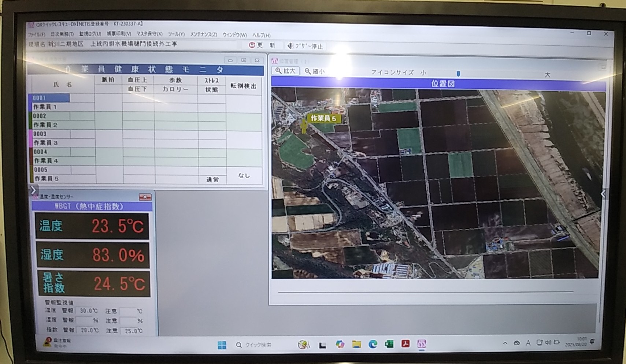Collapse the right side panel arrow
This screenshot has height=364, width=626.
click(x=603, y=194)
